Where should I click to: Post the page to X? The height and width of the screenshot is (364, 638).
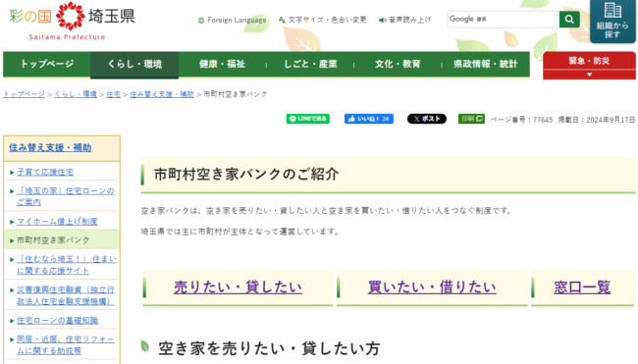[426, 119]
